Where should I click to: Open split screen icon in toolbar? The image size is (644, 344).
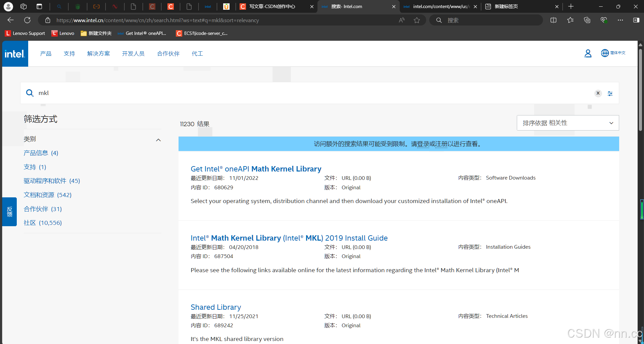[x=553, y=20]
